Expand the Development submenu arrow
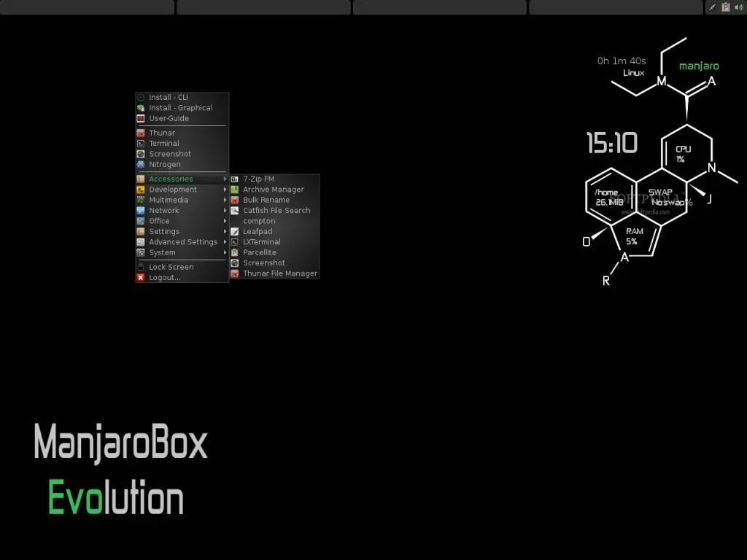 [225, 190]
